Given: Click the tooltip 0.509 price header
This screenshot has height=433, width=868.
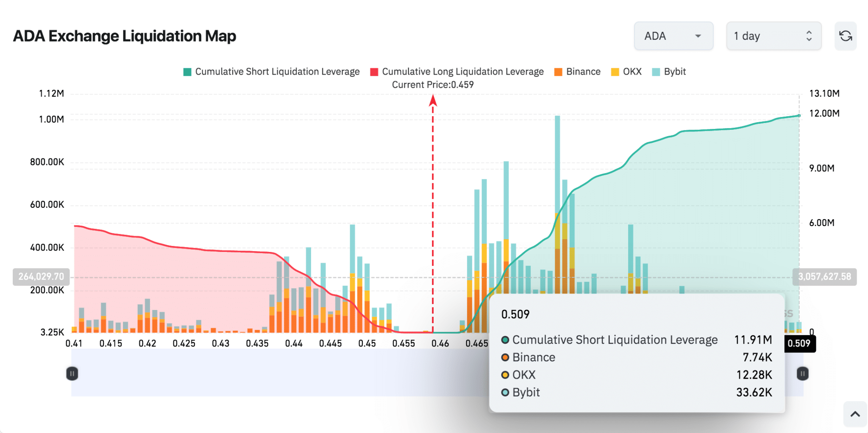Looking at the screenshot, I should (515, 314).
